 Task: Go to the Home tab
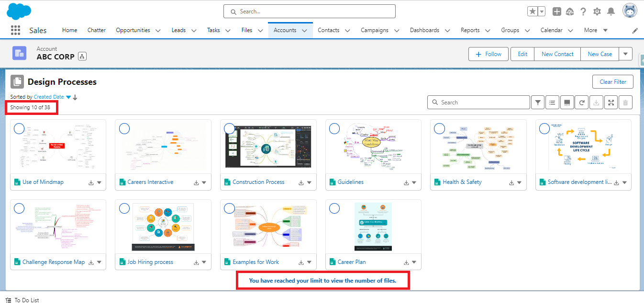pyautogui.click(x=69, y=30)
